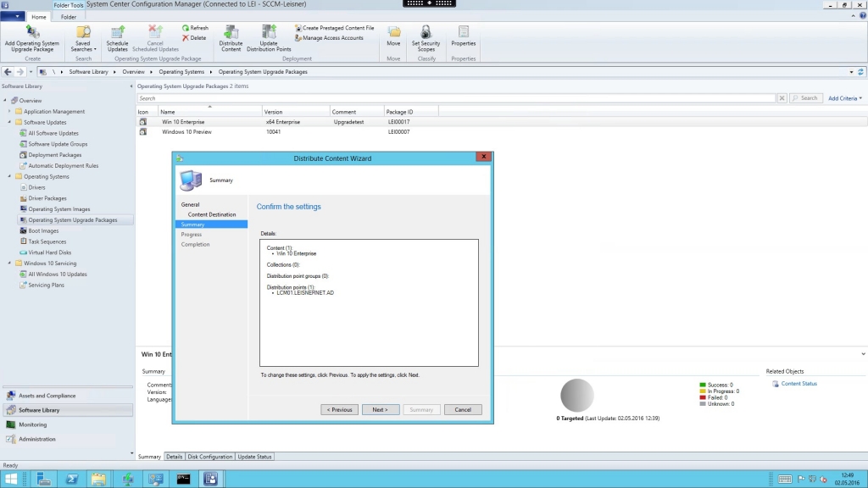
Task: Collapse Windows 10 Servicing node
Action: [x=9, y=263]
